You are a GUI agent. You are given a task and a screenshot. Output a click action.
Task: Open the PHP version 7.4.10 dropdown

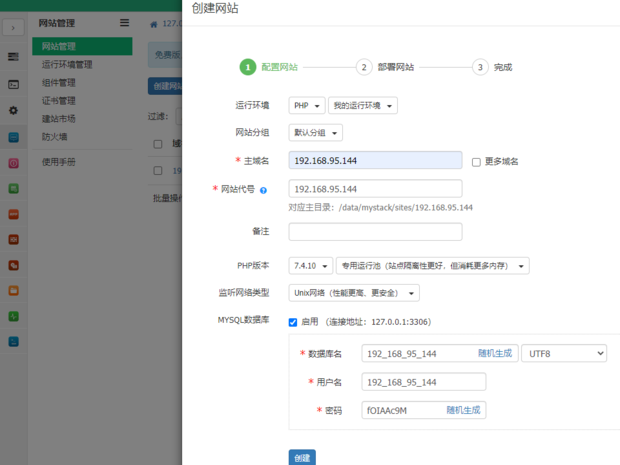coord(311,266)
